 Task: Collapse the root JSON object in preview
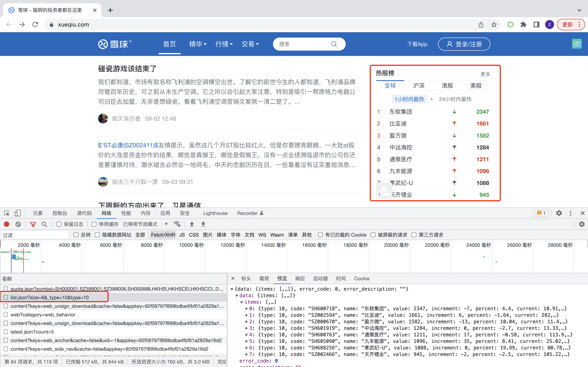click(232, 289)
